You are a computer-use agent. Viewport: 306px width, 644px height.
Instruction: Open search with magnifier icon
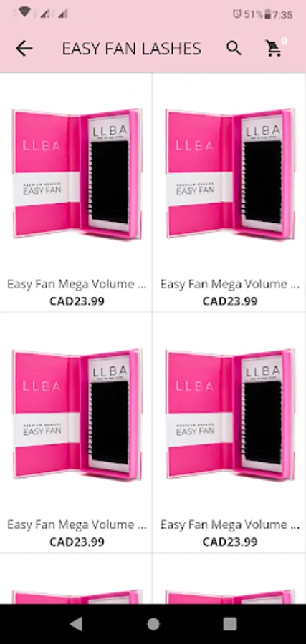(x=234, y=49)
